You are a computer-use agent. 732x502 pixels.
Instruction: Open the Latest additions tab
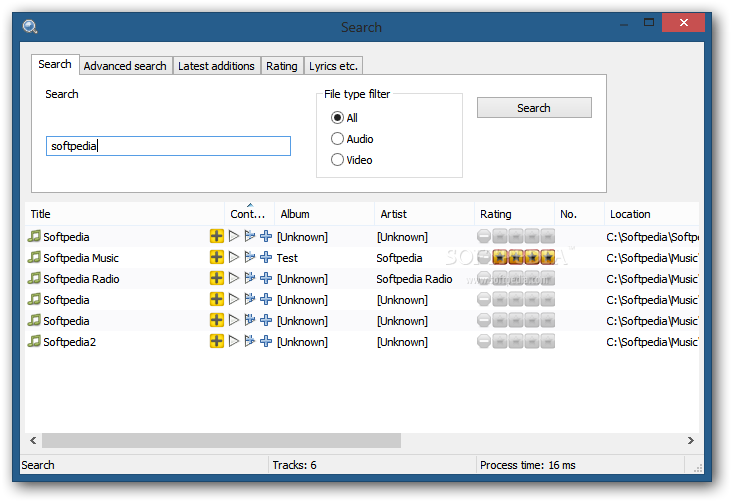[x=216, y=66]
